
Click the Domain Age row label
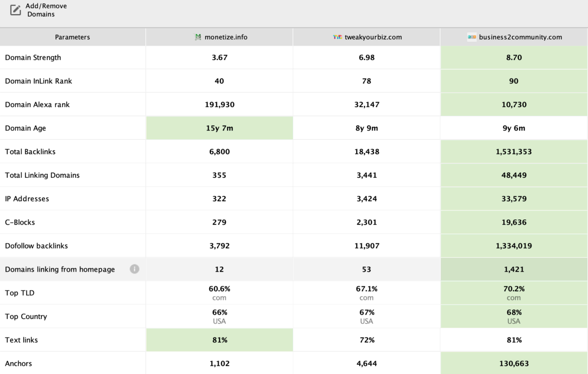click(x=25, y=129)
